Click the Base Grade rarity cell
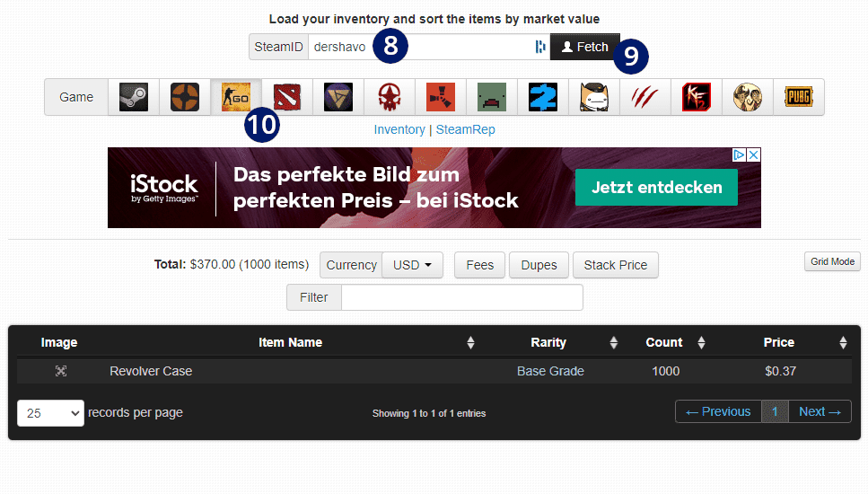This screenshot has height=494, width=868. (x=550, y=371)
